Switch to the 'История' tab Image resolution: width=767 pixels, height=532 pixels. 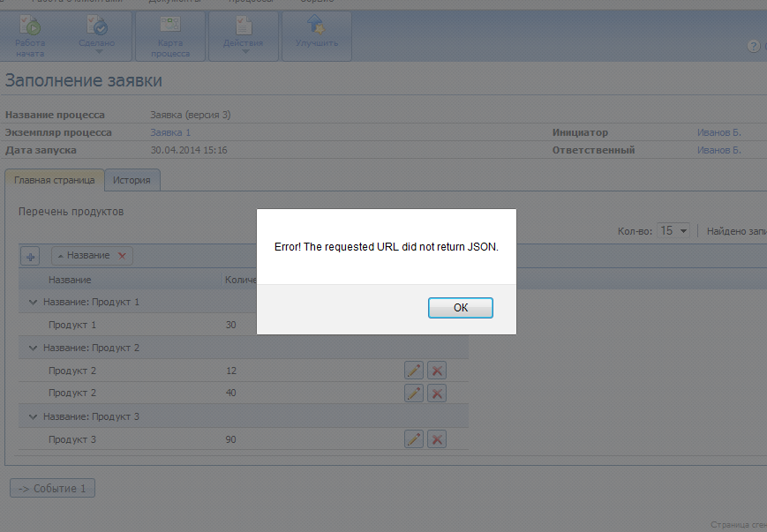pos(132,180)
